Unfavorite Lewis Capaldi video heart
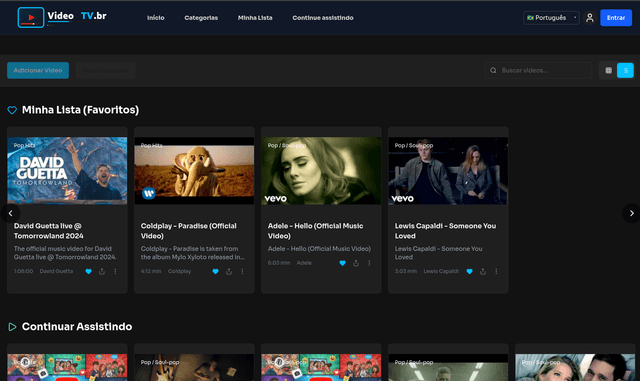640x381 pixels. click(469, 272)
